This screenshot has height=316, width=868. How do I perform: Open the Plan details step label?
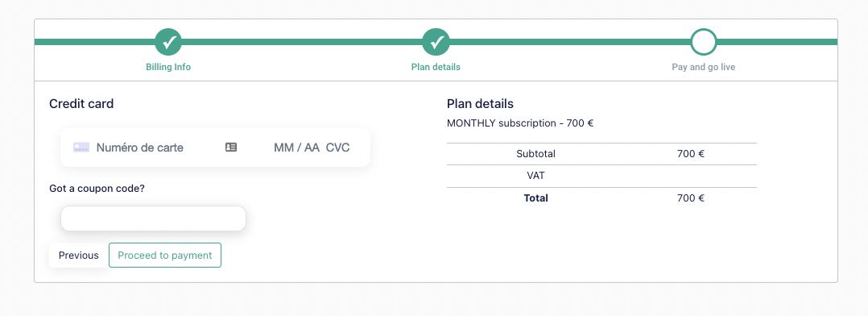click(x=436, y=67)
